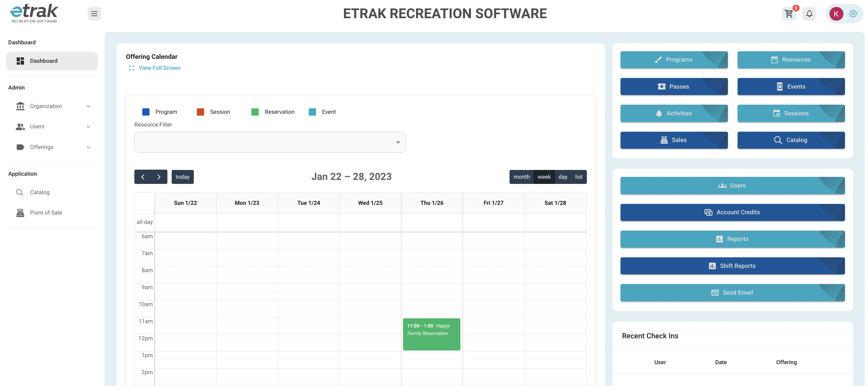The height and width of the screenshot is (386, 868).
Task: Toggle the hamburger sidebar menu button
Action: [x=94, y=14]
